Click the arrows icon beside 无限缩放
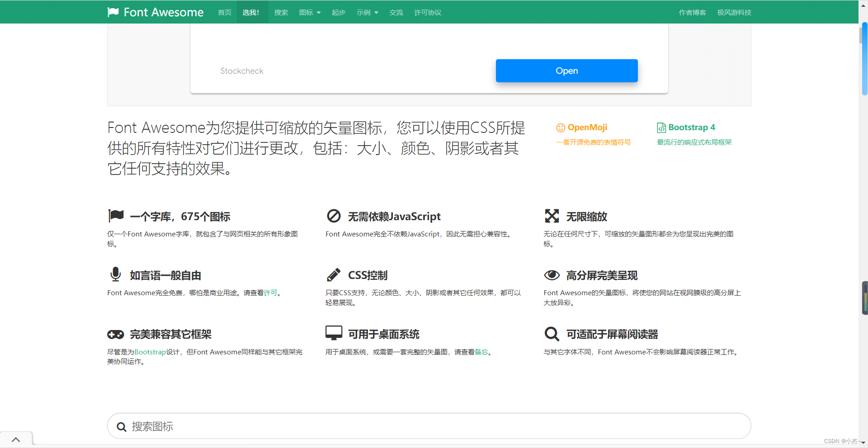The image size is (868, 448). pos(552,216)
